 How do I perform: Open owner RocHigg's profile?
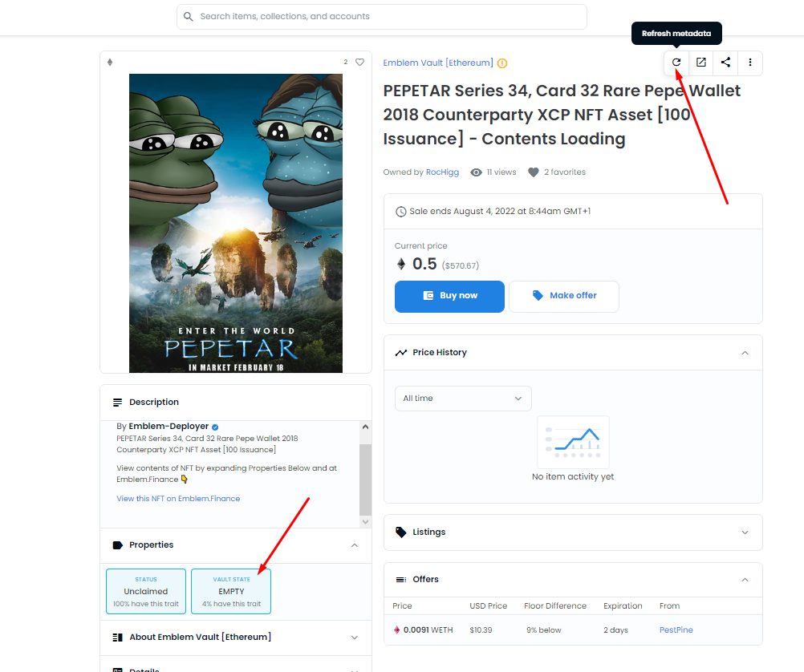442,172
